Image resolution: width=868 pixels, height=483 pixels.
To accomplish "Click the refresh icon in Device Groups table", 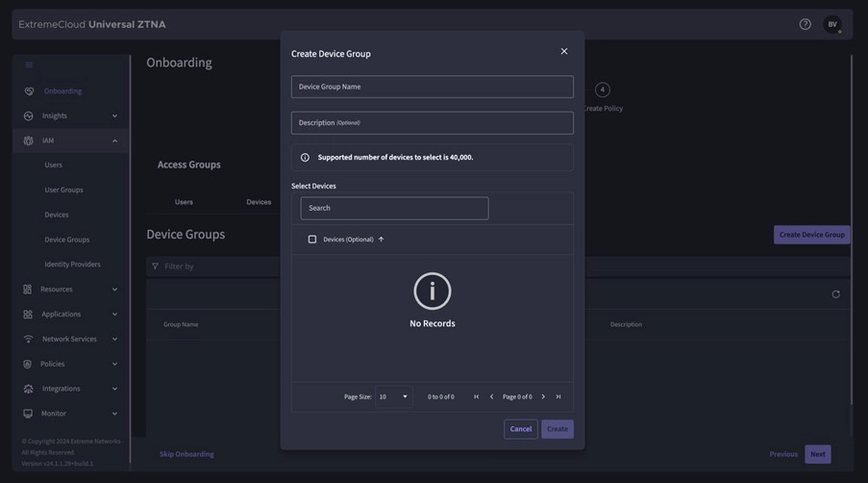I will tap(835, 294).
